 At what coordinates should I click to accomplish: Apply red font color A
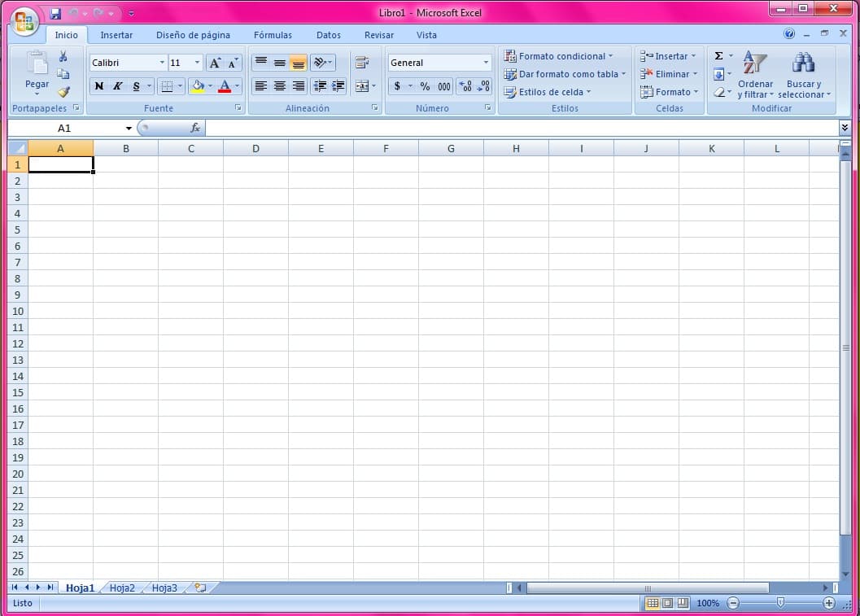tap(225, 86)
